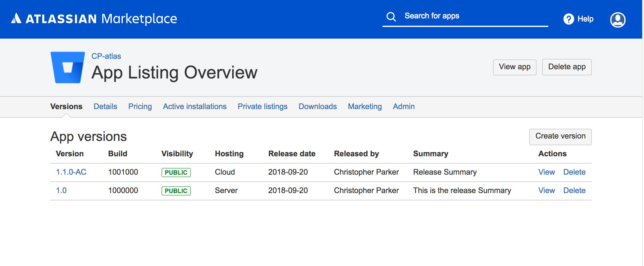Screen dimensions: 644x266
Task: Switch to the Pricing tab
Action: coord(140,107)
